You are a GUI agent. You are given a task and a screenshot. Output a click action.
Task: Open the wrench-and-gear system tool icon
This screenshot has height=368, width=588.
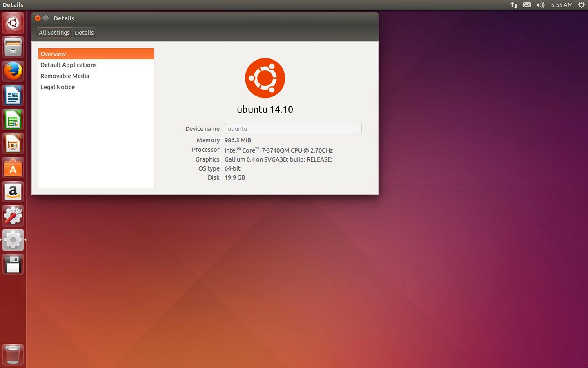13,216
